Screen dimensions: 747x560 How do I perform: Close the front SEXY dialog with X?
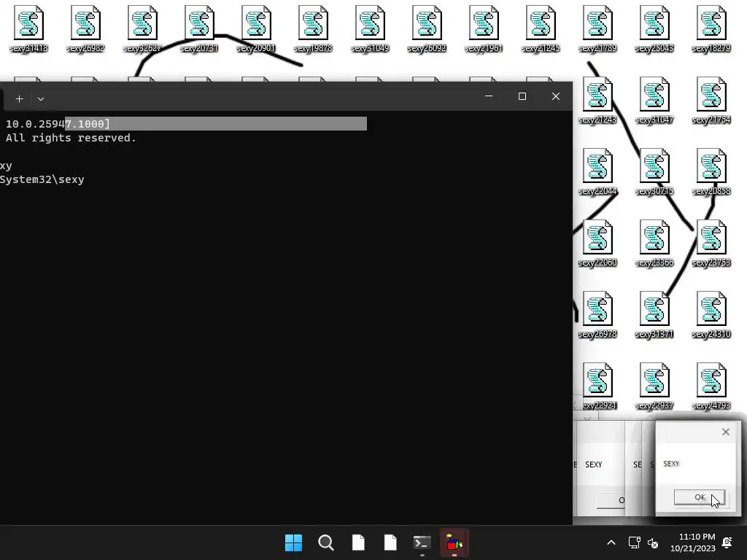(726, 432)
